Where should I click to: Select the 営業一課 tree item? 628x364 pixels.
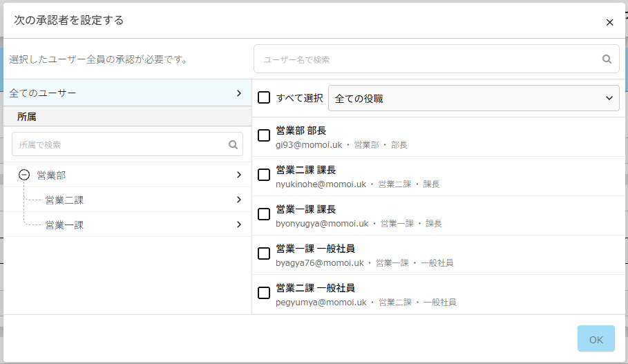click(64, 225)
